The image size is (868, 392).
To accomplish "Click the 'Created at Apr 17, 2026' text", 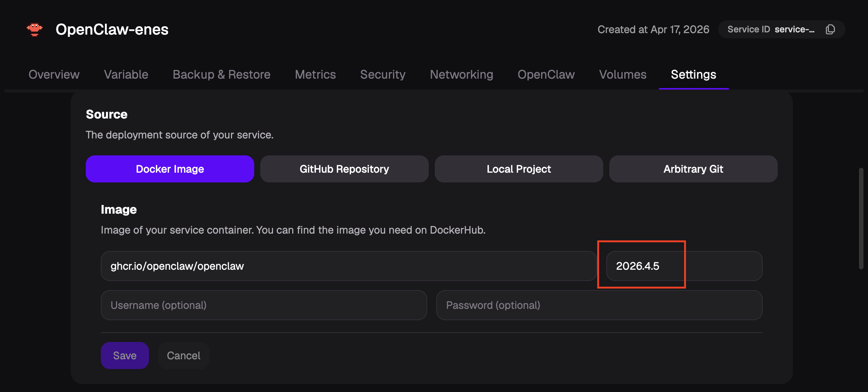I will (x=653, y=29).
